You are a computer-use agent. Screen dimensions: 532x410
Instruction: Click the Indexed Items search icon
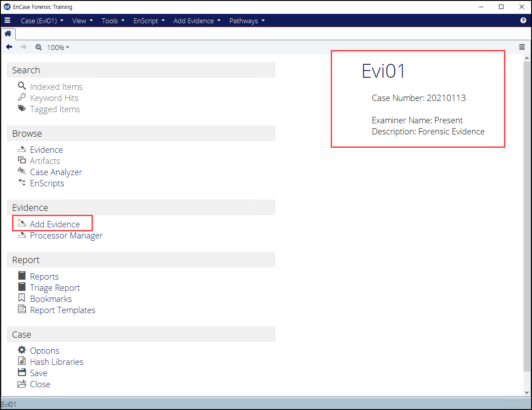22,86
